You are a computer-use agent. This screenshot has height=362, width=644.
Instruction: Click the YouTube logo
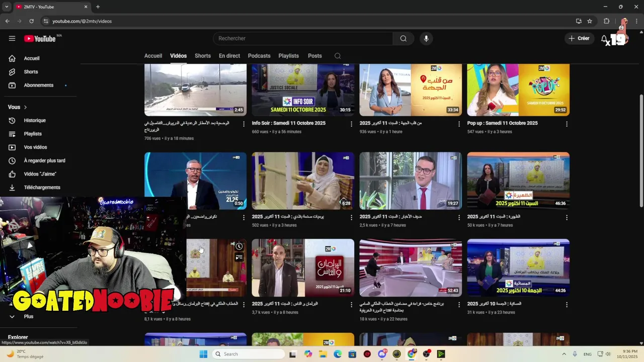(40, 39)
